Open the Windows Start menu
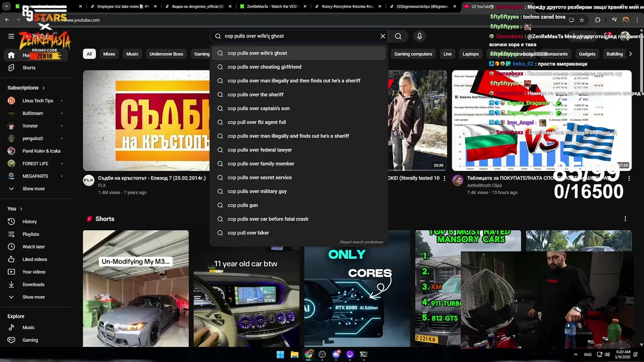This screenshot has height=362, width=644. tap(280, 354)
